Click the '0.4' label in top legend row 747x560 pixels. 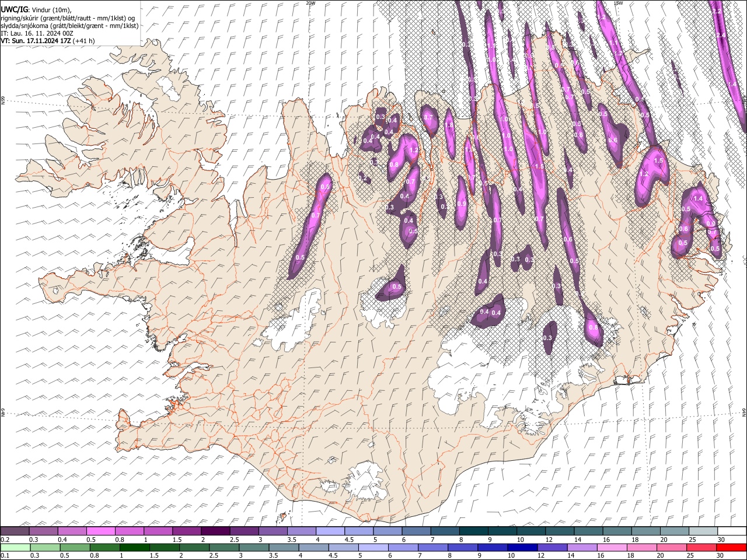62,540
